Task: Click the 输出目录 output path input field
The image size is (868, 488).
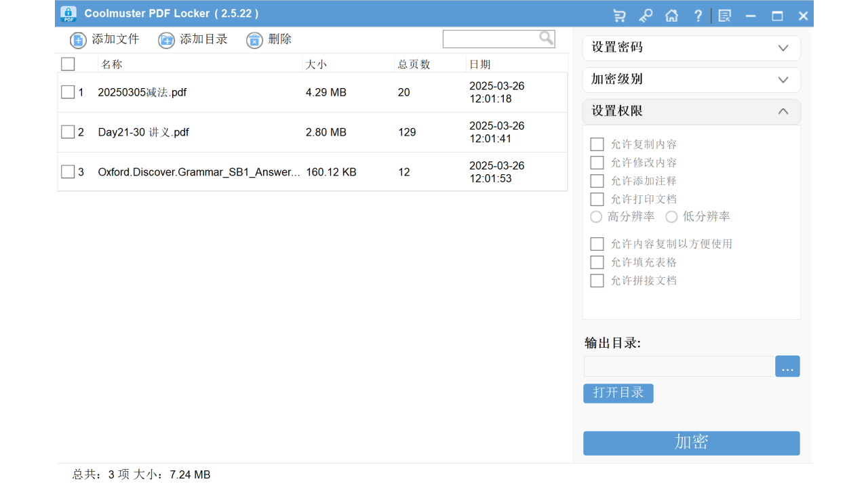Action: click(678, 366)
